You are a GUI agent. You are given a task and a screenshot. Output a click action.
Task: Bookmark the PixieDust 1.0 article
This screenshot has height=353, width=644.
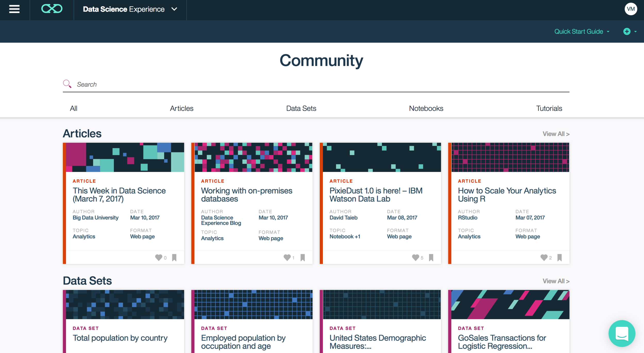pyautogui.click(x=431, y=257)
